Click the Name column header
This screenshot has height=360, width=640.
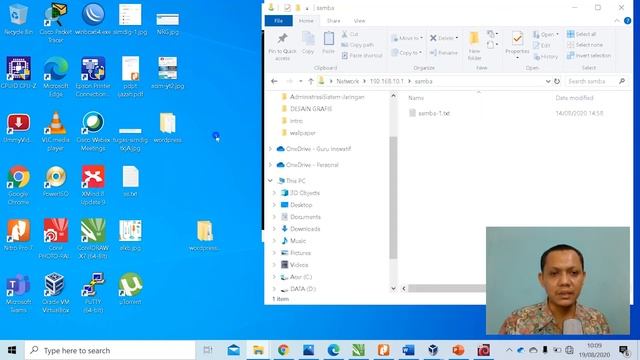tap(416, 98)
